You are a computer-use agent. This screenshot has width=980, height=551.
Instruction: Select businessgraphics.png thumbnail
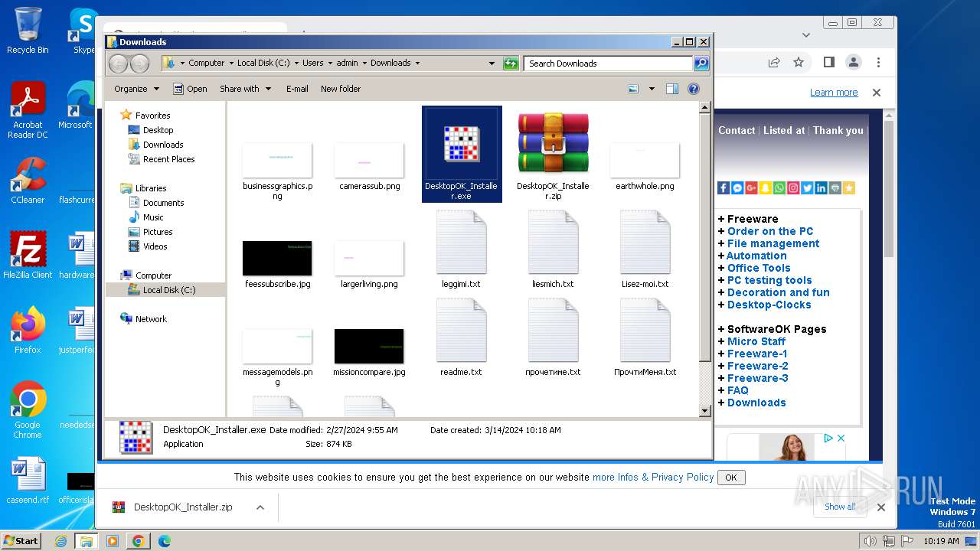277,160
